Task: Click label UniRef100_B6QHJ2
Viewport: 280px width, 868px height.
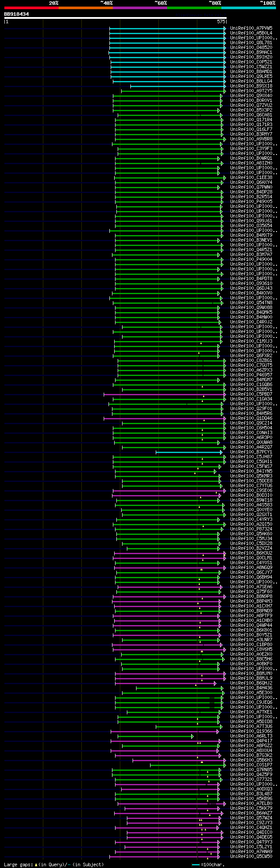Action: point(251,683)
